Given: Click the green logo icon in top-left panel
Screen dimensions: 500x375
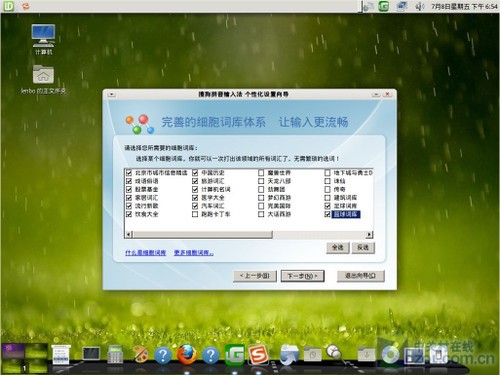Looking at the screenshot, I should 8,6.
